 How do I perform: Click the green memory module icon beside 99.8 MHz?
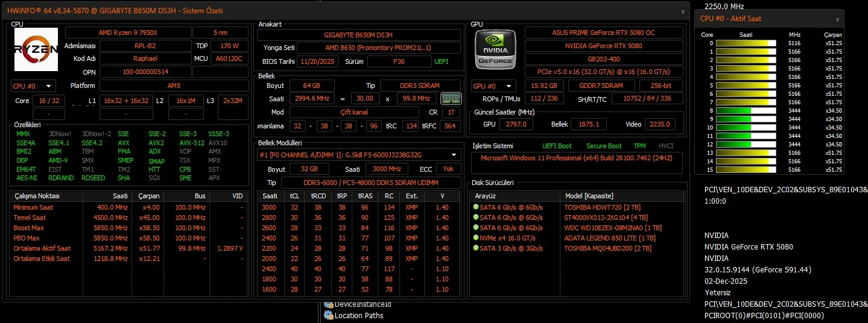pyautogui.click(x=451, y=98)
